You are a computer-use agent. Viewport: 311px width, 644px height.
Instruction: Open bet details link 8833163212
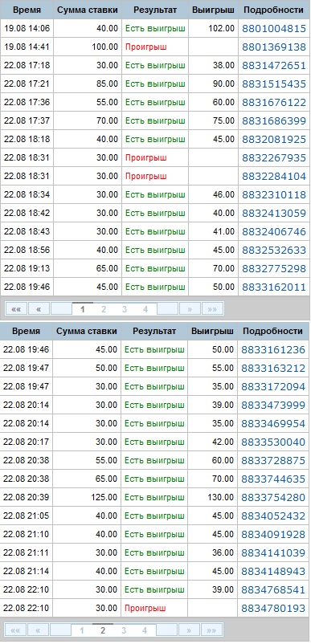[x=273, y=369]
